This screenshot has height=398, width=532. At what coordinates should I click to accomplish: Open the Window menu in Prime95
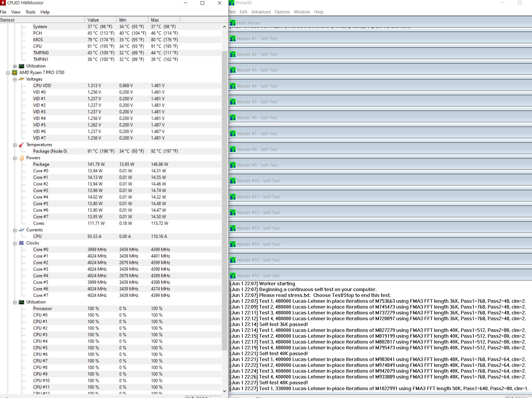[x=302, y=12]
